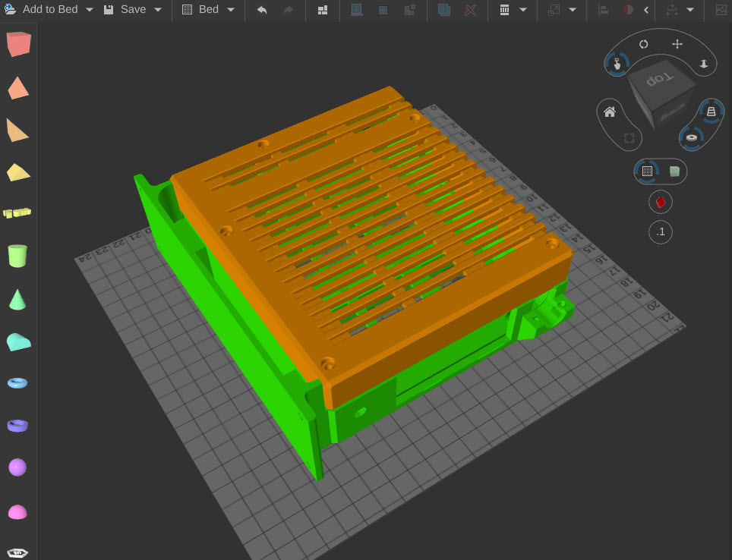Click the Bed button
This screenshot has width=732, height=560.
[200, 9]
